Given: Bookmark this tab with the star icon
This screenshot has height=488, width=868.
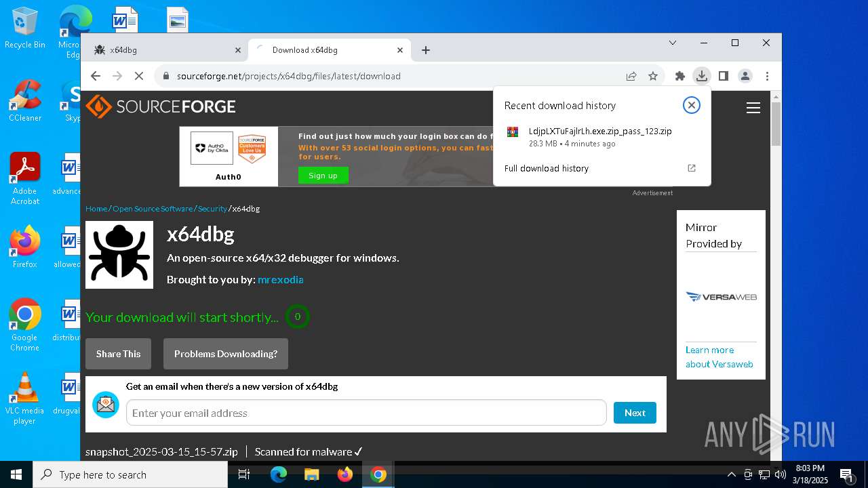Looking at the screenshot, I should pos(653,76).
